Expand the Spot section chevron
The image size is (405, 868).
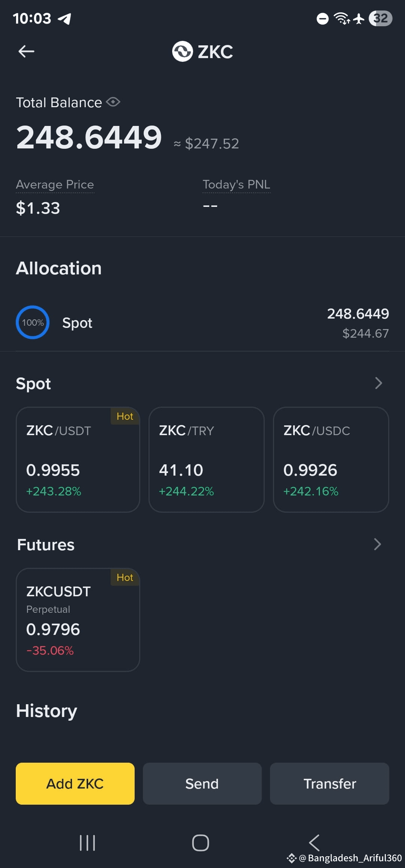point(378,383)
